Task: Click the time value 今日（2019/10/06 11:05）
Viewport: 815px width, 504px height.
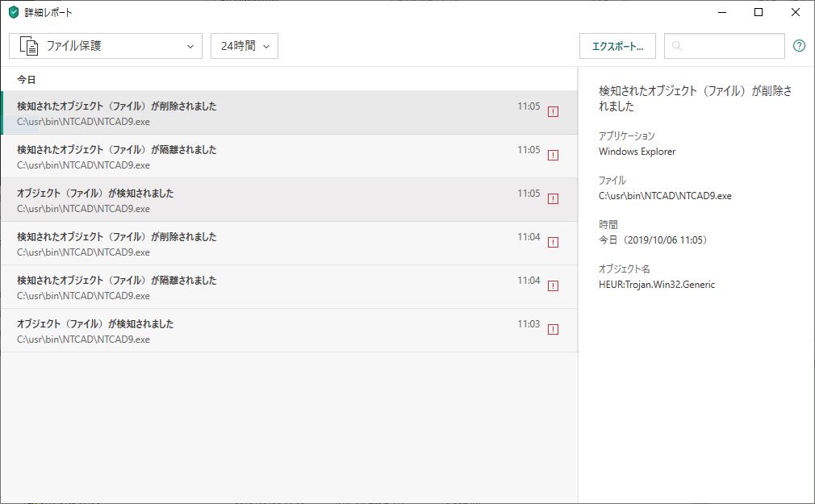Action: click(653, 240)
